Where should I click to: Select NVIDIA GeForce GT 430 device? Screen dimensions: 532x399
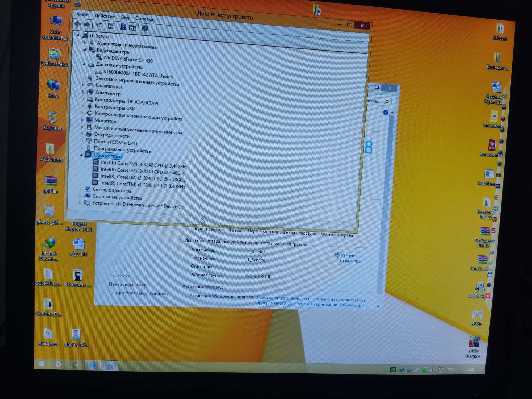tap(128, 59)
